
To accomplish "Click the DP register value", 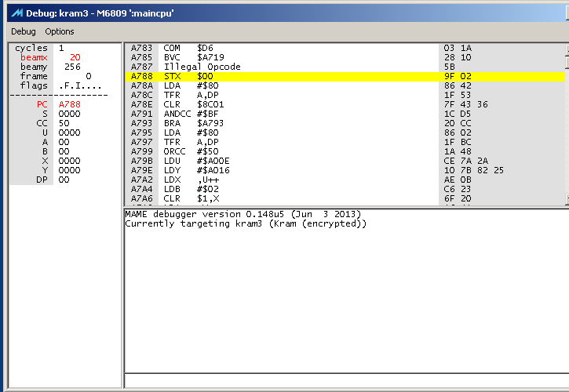I will coord(64,180).
